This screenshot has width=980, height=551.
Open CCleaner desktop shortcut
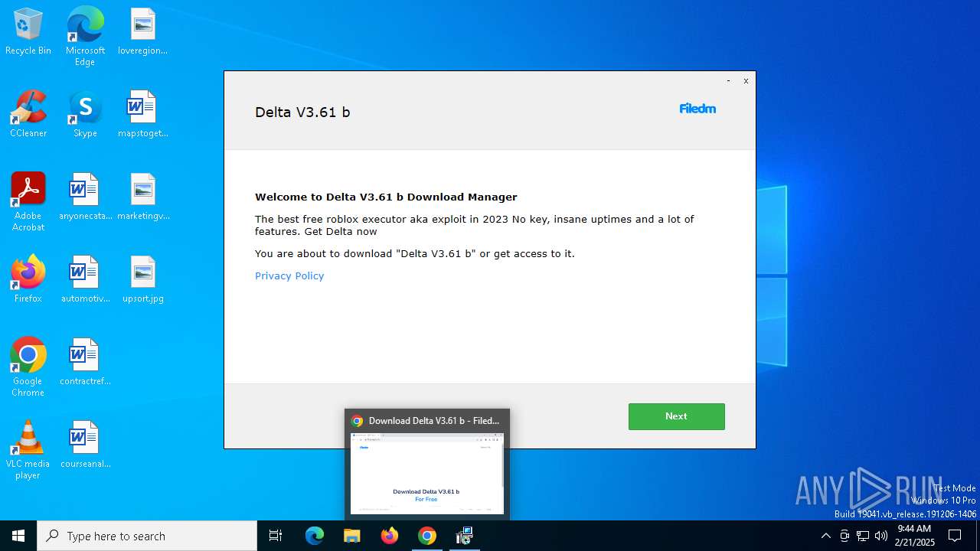tap(28, 115)
